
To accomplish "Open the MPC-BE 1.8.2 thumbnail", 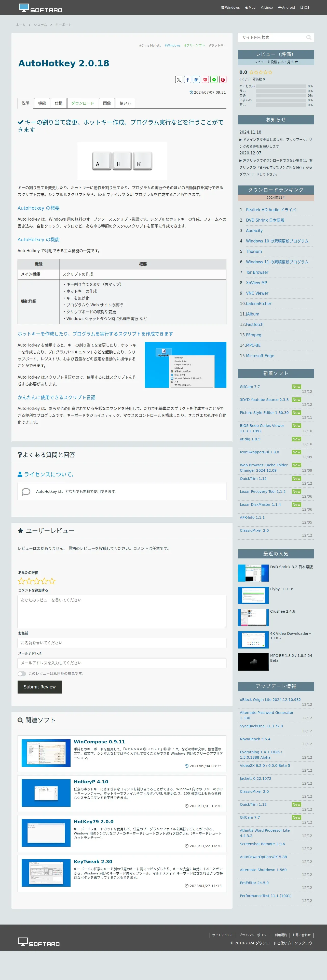I will point(253,661).
